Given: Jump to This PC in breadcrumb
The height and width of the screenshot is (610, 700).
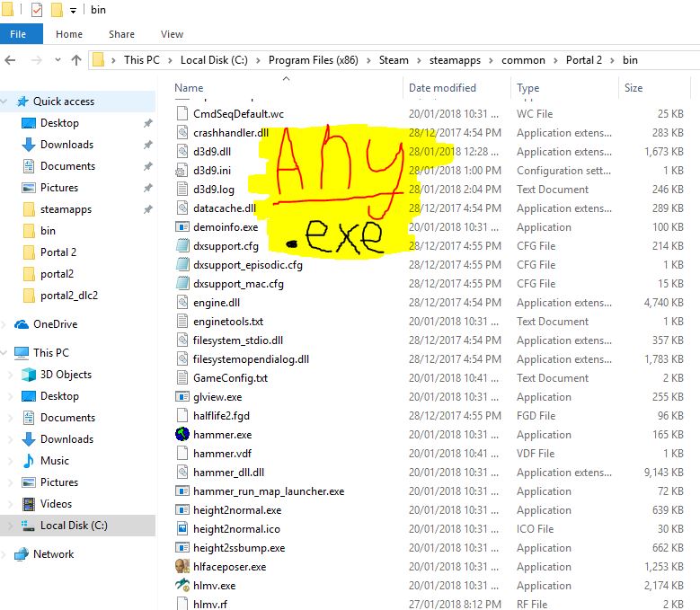Looking at the screenshot, I should point(141,60).
